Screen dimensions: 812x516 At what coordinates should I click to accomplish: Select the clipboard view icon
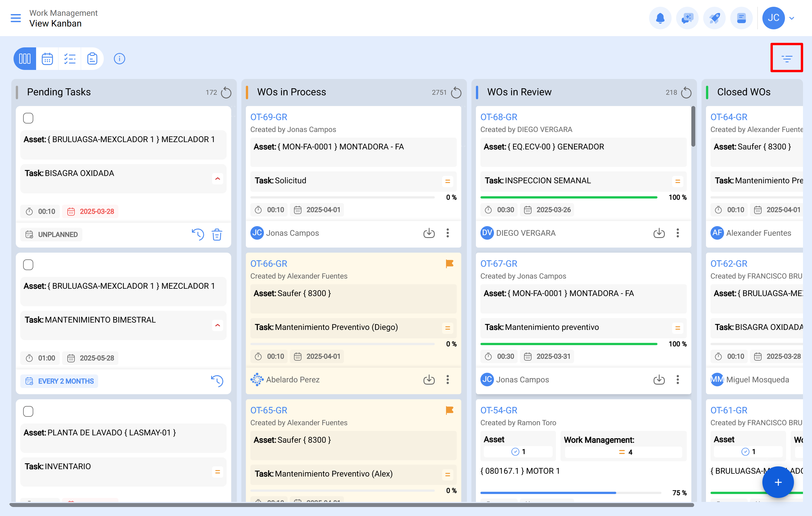tap(92, 58)
